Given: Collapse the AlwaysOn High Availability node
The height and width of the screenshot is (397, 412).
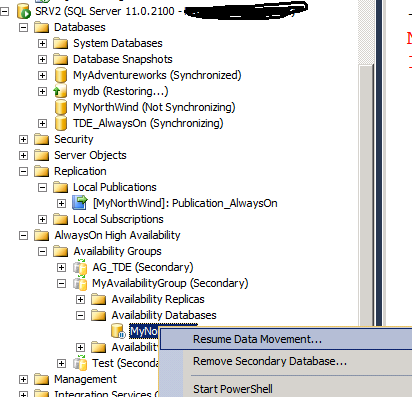Looking at the screenshot, I should [23, 235].
